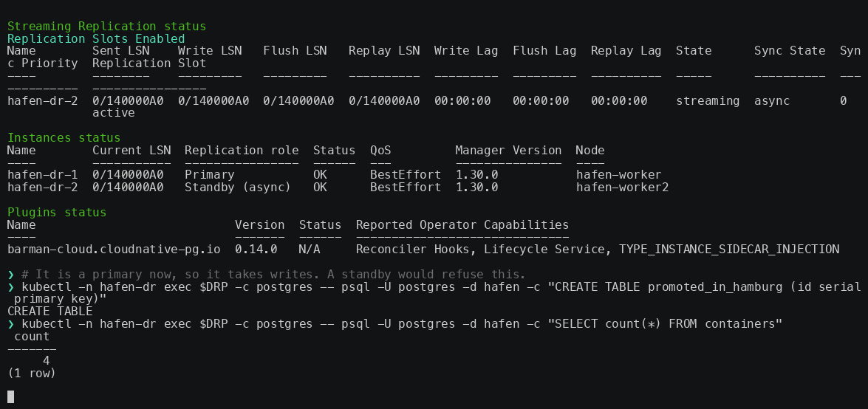Image resolution: width=868 pixels, height=409 pixels.
Task: Click the "Primary" replication role value
Action: pos(209,175)
